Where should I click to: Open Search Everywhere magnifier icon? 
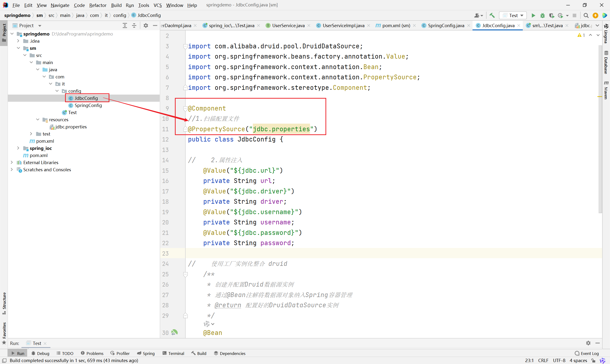point(586,15)
